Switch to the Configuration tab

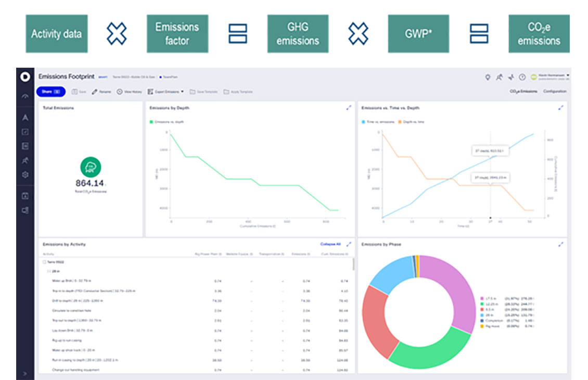(x=555, y=92)
